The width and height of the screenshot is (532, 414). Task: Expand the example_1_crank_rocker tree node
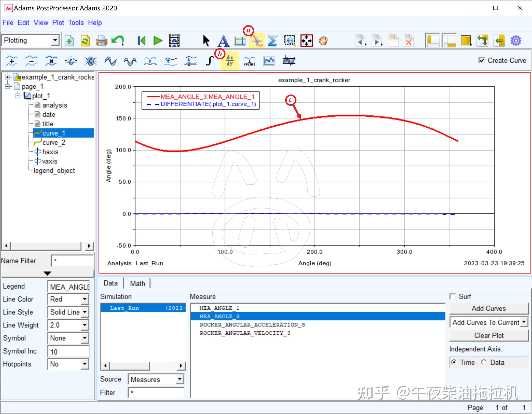pos(7,77)
